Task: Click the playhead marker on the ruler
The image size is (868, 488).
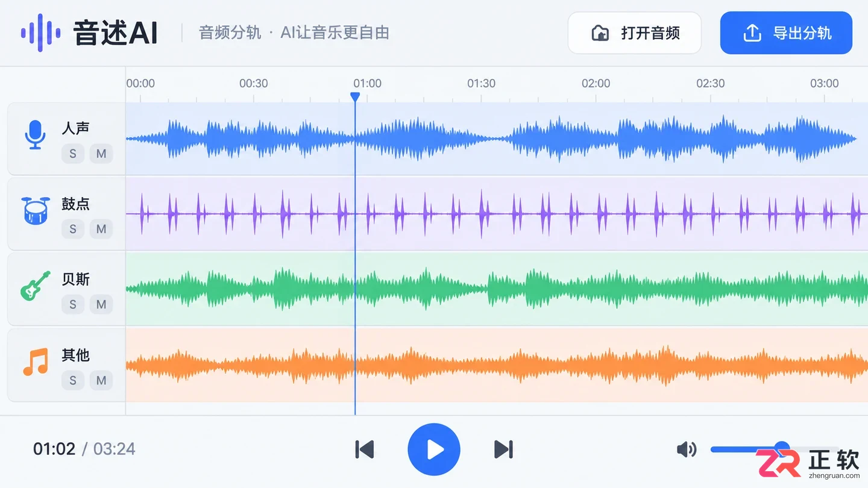Action: [x=355, y=96]
